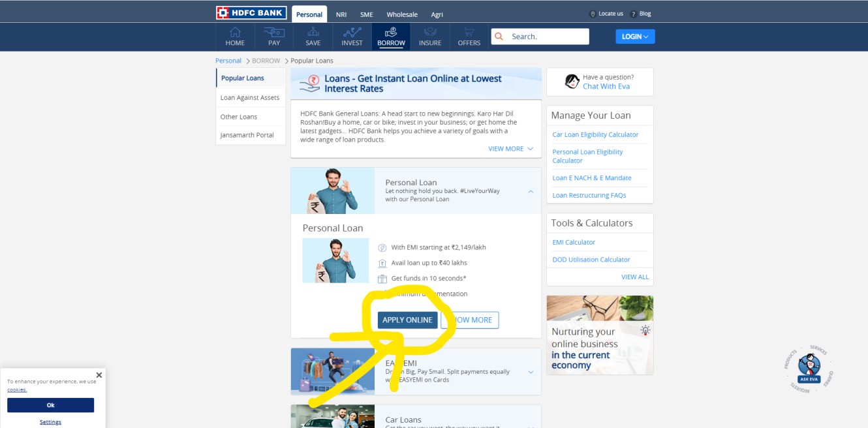Click the Personal Loan accordion title

click(411, 183)
